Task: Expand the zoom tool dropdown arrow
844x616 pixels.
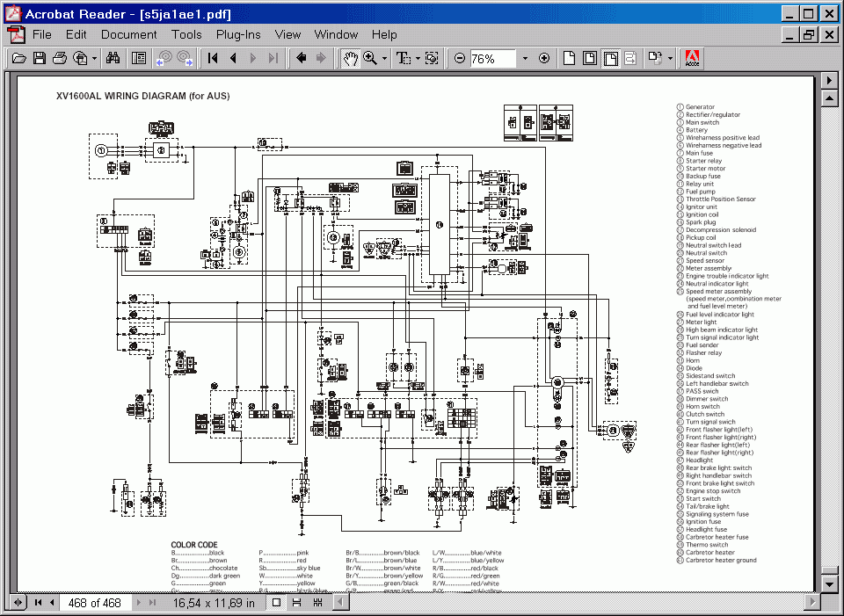Action: [384, 59]
